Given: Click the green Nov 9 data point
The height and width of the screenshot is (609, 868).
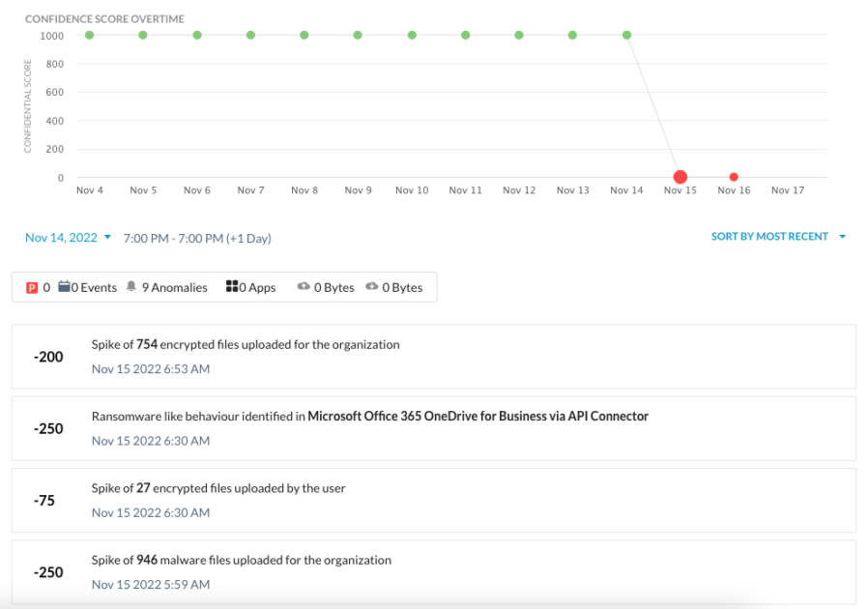Looking at the screenshot, I should (358, 36).
